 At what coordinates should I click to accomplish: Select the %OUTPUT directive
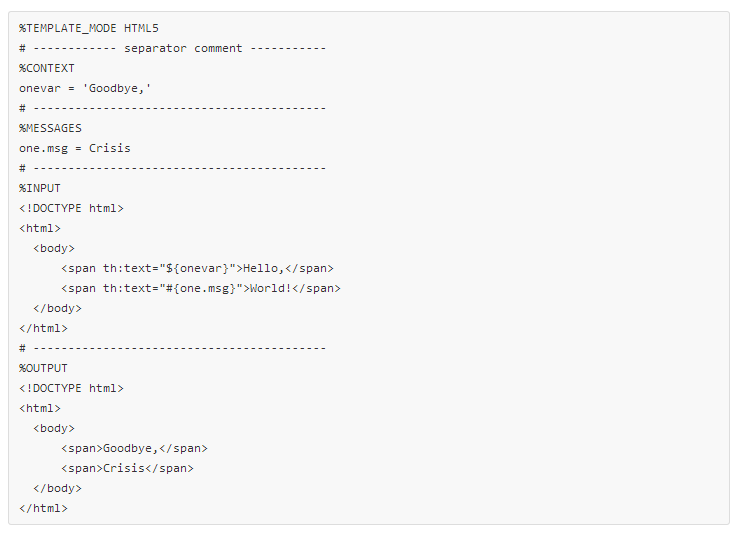point(43,368)
